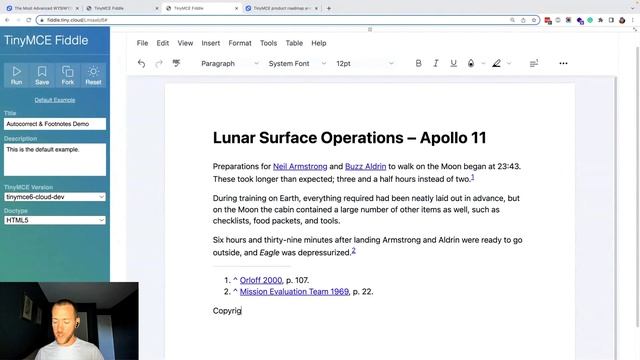Click the Title input field
The image size is (640, 360).
pos(55,124)
